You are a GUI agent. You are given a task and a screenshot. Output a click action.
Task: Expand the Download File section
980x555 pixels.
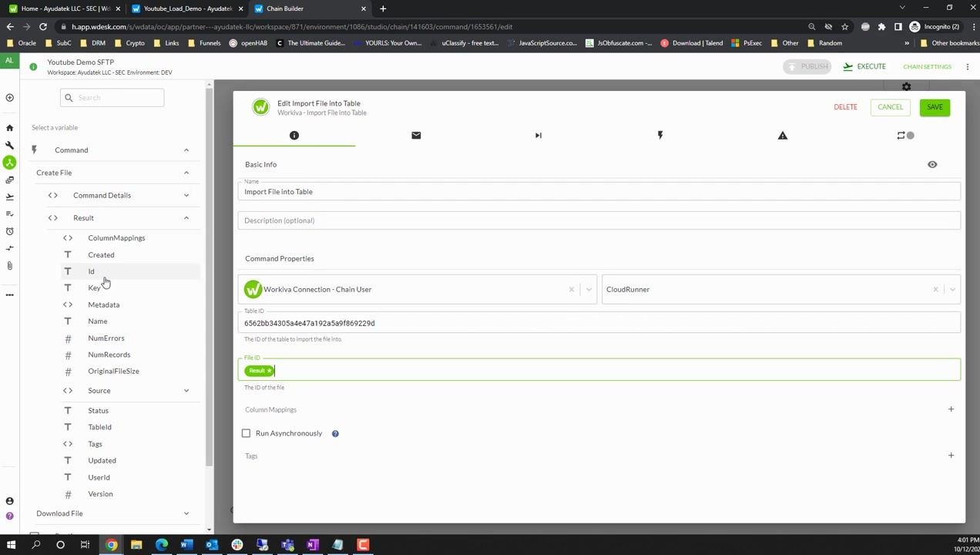(186, 513)
